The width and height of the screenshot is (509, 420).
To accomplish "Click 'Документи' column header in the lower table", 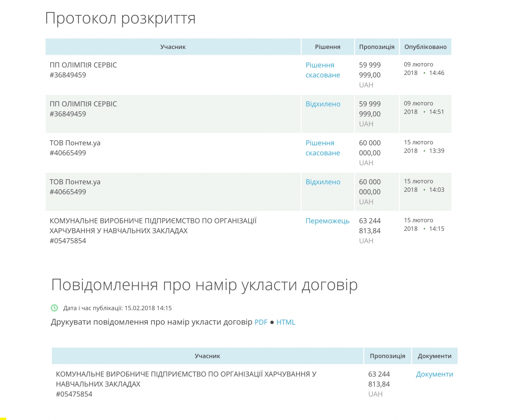I will coord(434,356).
